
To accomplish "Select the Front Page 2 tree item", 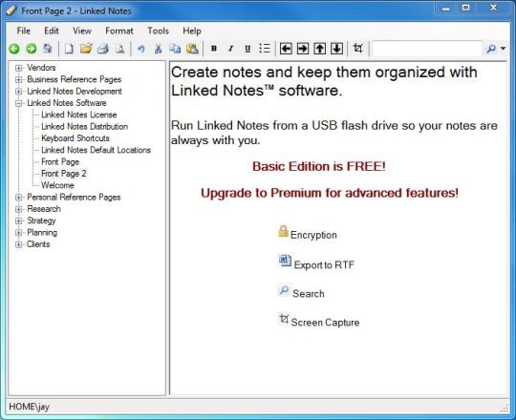I will click(64, 174).
